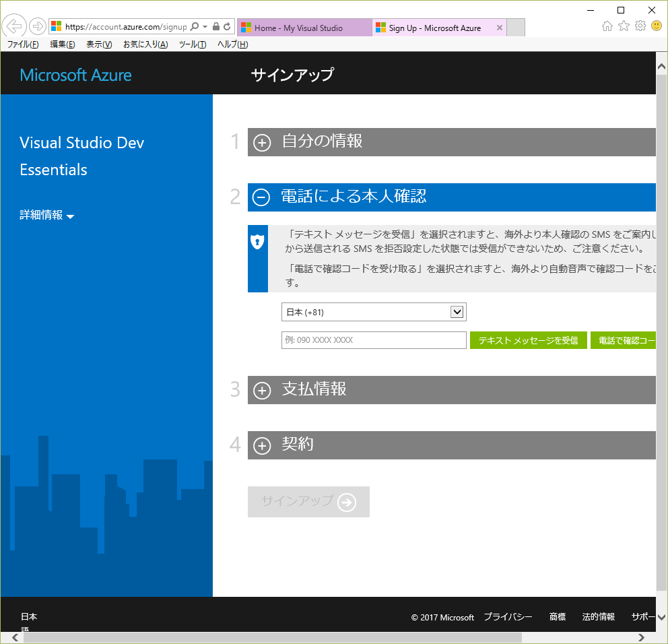Open browser Tools gear icon
Viewport: 668px width, 644px height.
tap(640, 26)
